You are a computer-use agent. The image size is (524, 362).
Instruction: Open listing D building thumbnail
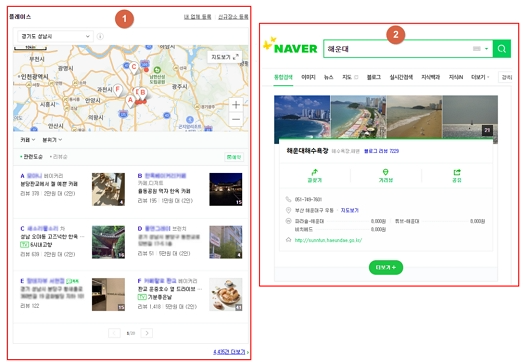click(226, 242)
